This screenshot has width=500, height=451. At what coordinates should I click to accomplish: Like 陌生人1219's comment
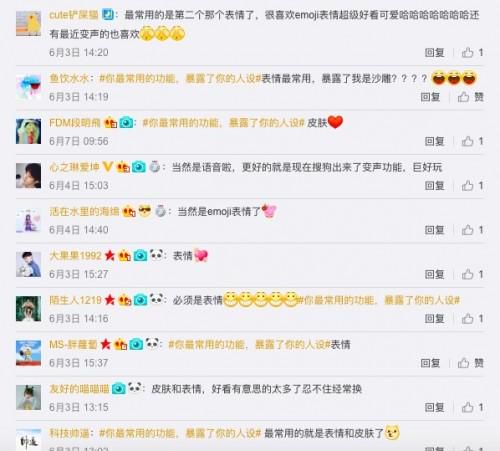468,319
